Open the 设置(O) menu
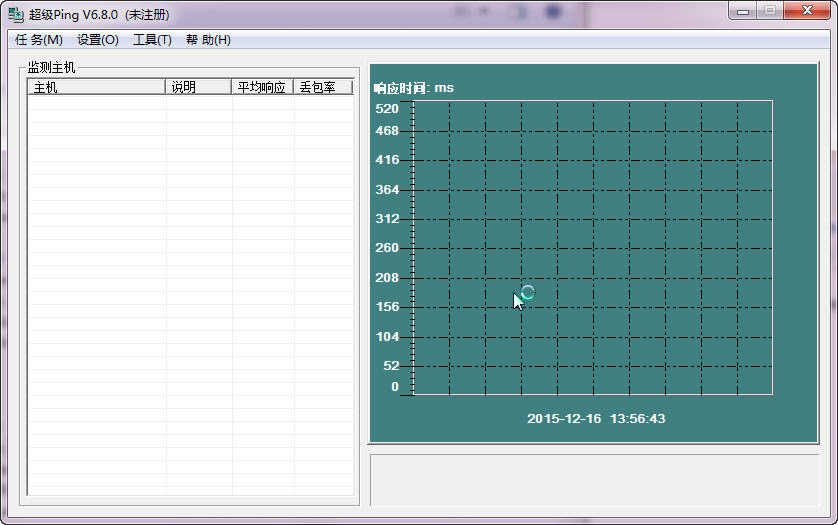This screenshot has width=838, height=525. click(97, 40)
